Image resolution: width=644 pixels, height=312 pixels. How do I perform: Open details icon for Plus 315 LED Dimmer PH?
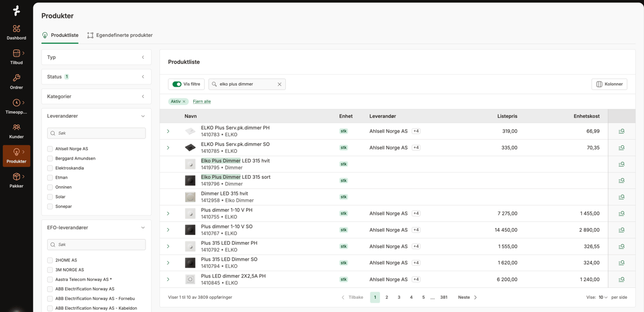[622, 246]
